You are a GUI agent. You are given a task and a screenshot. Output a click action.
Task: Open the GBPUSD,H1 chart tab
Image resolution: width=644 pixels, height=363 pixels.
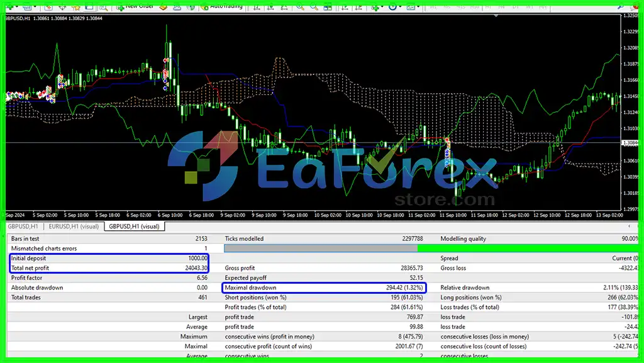click(x=23, y=226)
